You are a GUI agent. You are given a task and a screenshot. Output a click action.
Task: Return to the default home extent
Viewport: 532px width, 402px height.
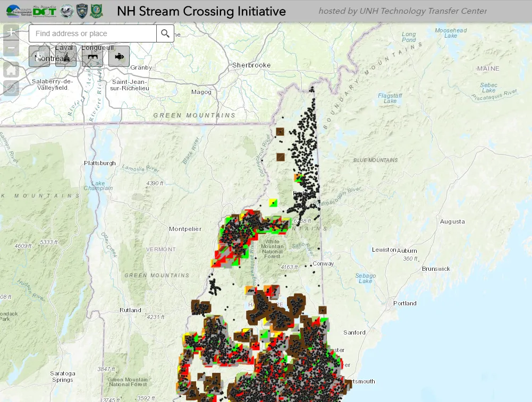(x=11, y=70)
